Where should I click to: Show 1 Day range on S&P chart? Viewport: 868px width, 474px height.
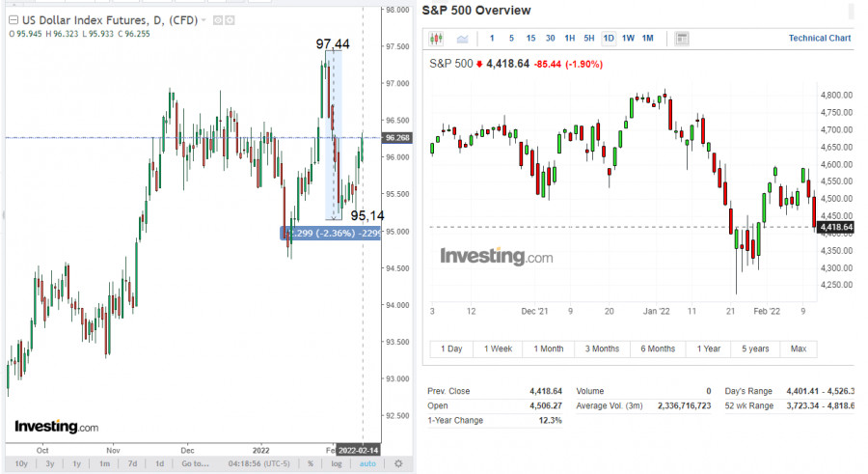coord(451,349)
